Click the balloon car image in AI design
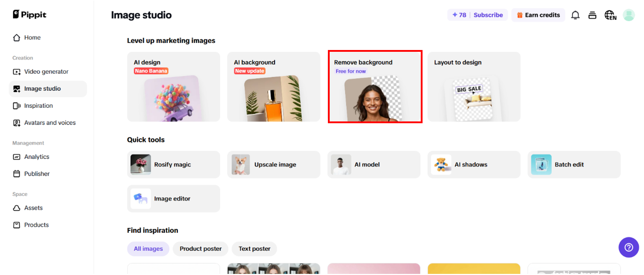The width and height of the screenshot is (644, 275). (174, 99)
